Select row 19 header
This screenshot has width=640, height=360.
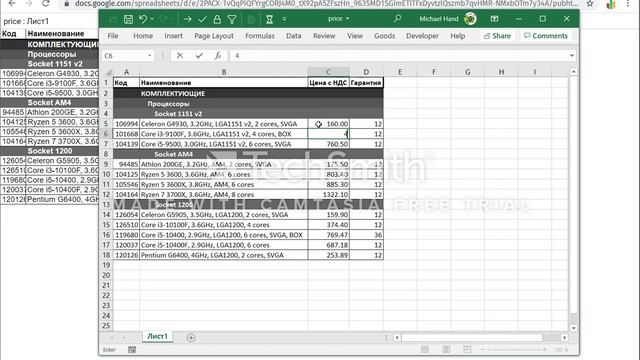pyautogui.click(x=106, y=265)
